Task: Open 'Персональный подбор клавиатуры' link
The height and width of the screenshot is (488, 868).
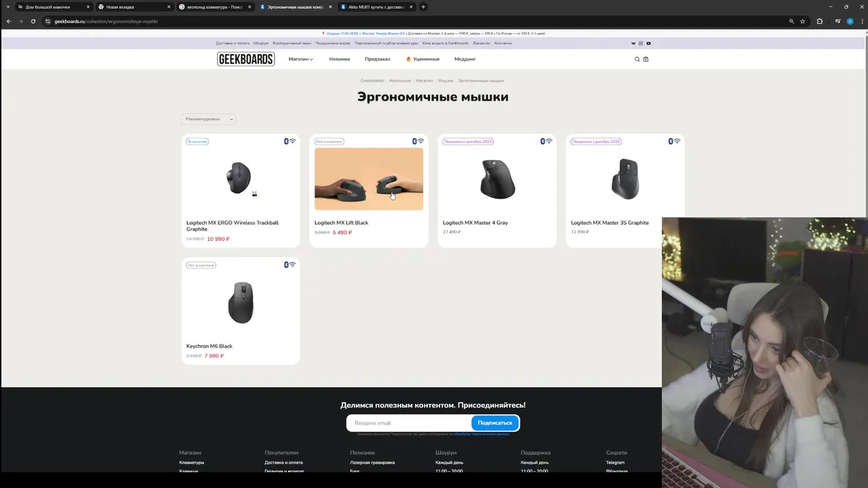Action: click(x=387, y=43)
